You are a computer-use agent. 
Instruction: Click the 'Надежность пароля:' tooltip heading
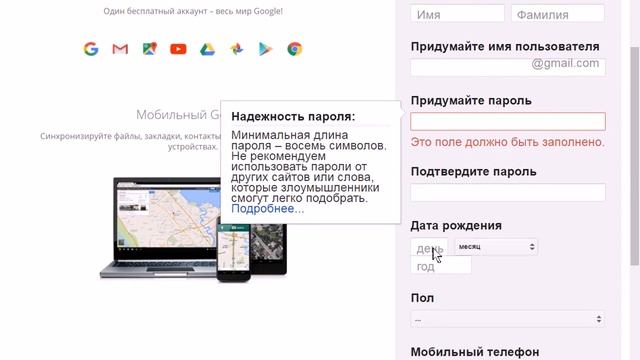click(293, 117)
